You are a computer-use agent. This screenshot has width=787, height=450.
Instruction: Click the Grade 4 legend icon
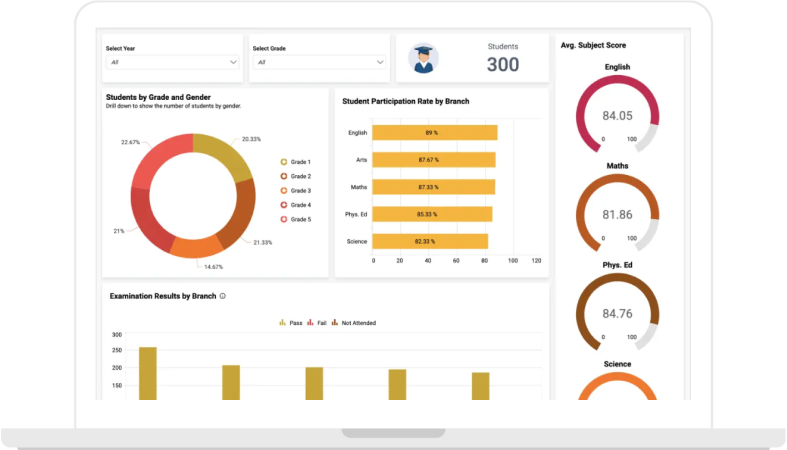click(284, 205)
